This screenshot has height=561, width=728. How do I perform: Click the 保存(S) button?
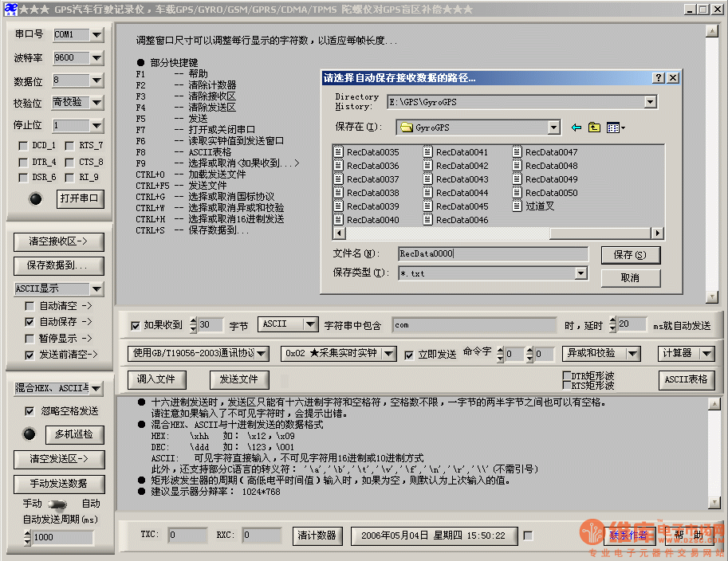pos(629,255)
